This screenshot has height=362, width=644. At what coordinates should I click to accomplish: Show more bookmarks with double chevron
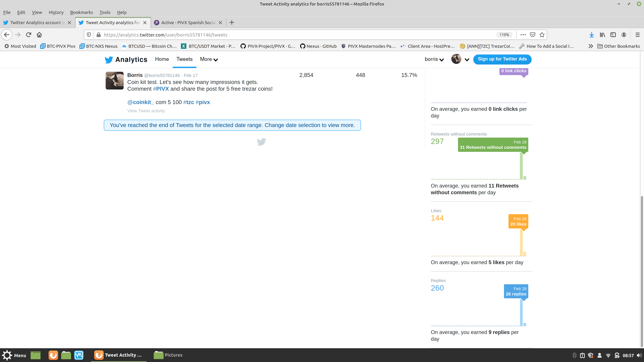pos(591,46)
